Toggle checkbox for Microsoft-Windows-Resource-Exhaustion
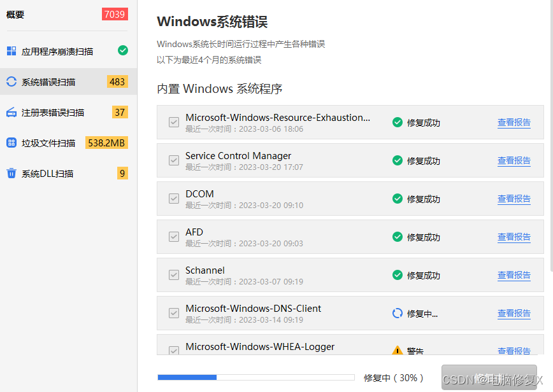553x392 pixels. click(174, 122)
